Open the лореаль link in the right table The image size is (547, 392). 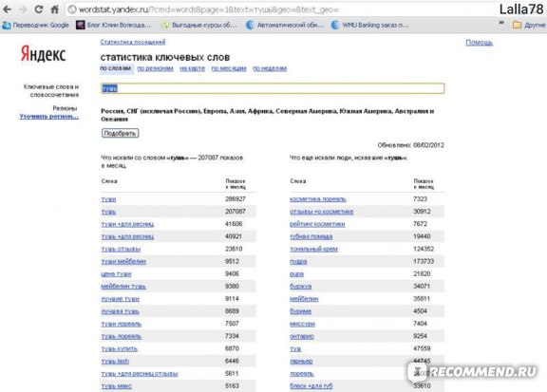tap(301, 374)
